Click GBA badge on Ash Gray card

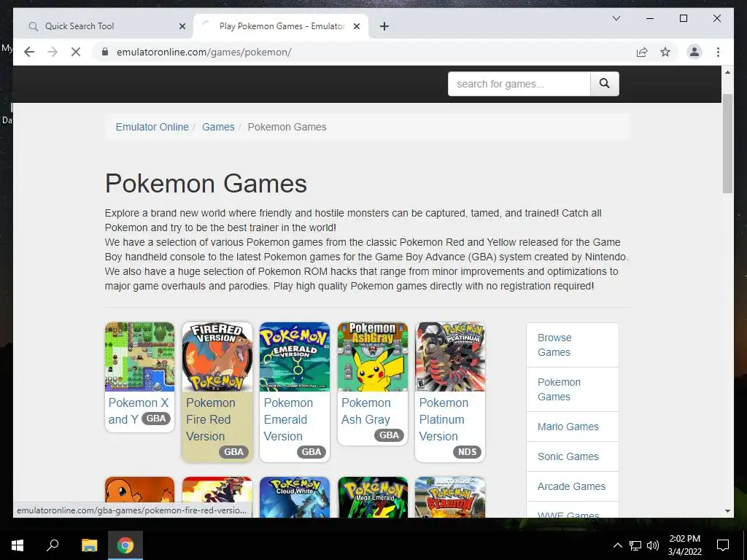[389, 435]
